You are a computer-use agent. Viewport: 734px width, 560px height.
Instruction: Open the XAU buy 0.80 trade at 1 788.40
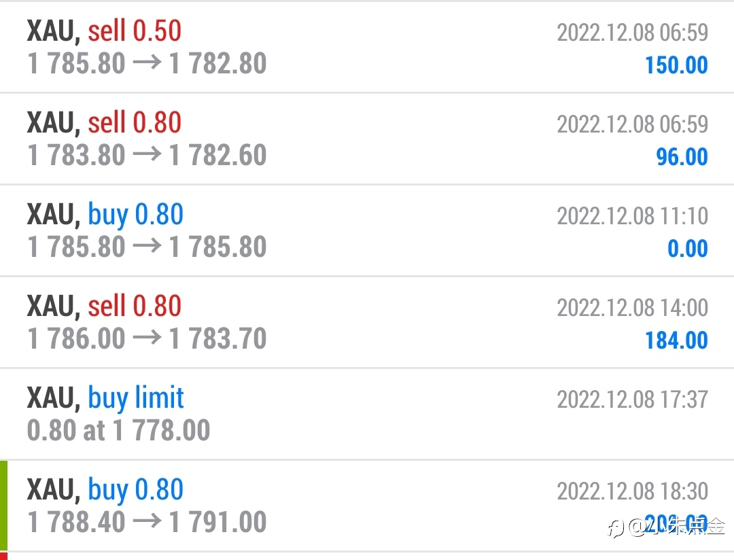point(367,506)
